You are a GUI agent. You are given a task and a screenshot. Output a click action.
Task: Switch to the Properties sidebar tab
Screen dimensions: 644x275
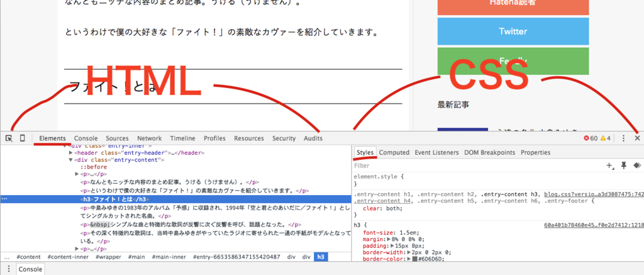click(x=536, y=152)
